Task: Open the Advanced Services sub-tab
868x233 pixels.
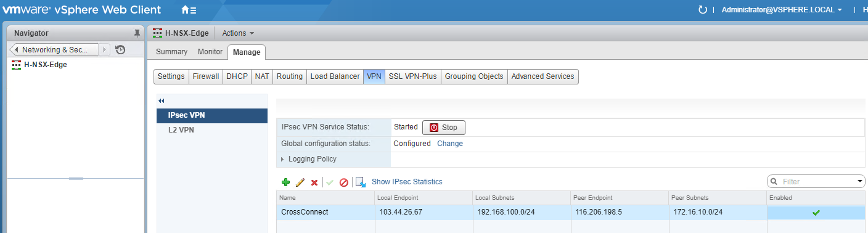Action: 542,76
